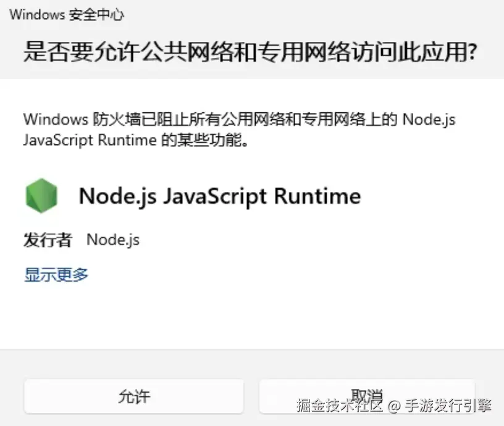Click the 掘金技术社区 watermark text
504x426 pixels.
click(340, 406)
